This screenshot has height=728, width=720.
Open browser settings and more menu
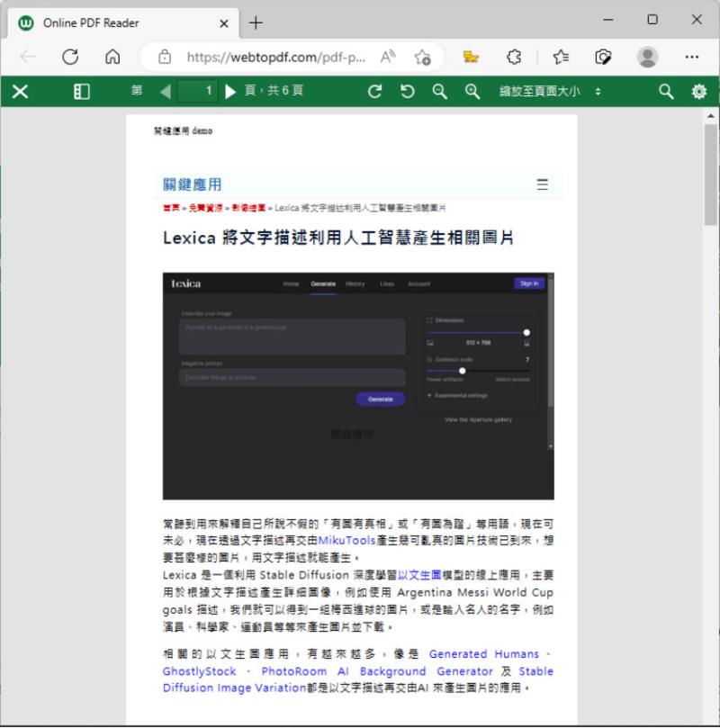(x=692, y=57)
